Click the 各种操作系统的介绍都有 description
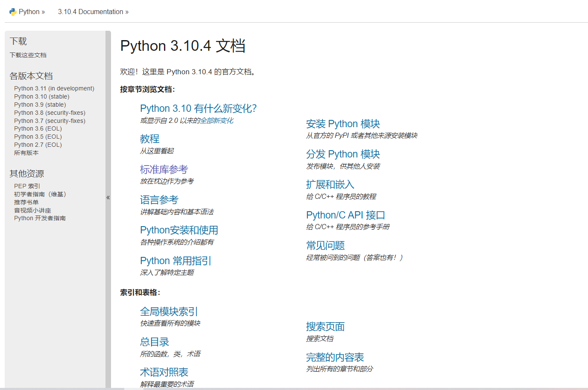Viewport: 588px width, 390px height. (177, 242)
